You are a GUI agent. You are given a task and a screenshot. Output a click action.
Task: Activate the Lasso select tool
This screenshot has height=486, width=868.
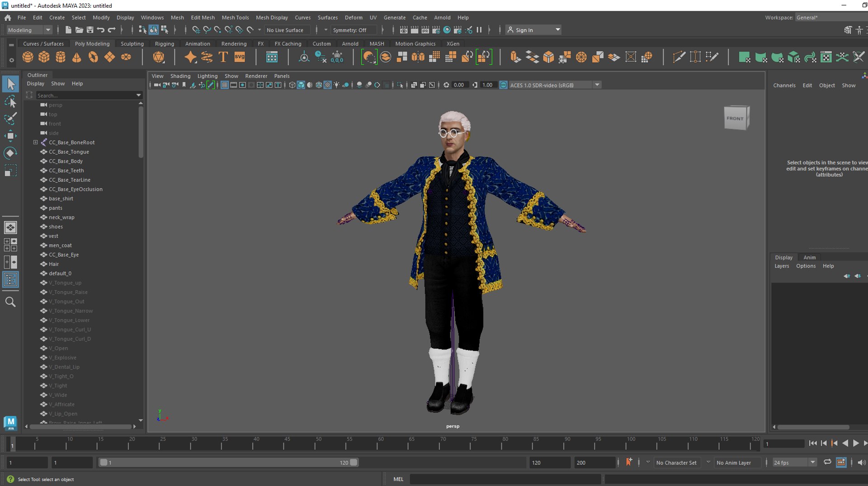click(x=10, y=101)
